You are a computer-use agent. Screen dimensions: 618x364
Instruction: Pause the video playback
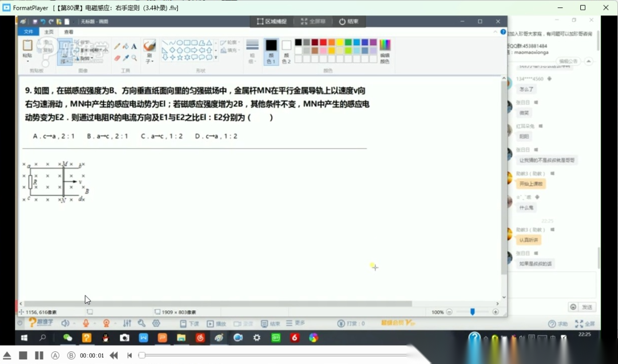pos(39,355)
